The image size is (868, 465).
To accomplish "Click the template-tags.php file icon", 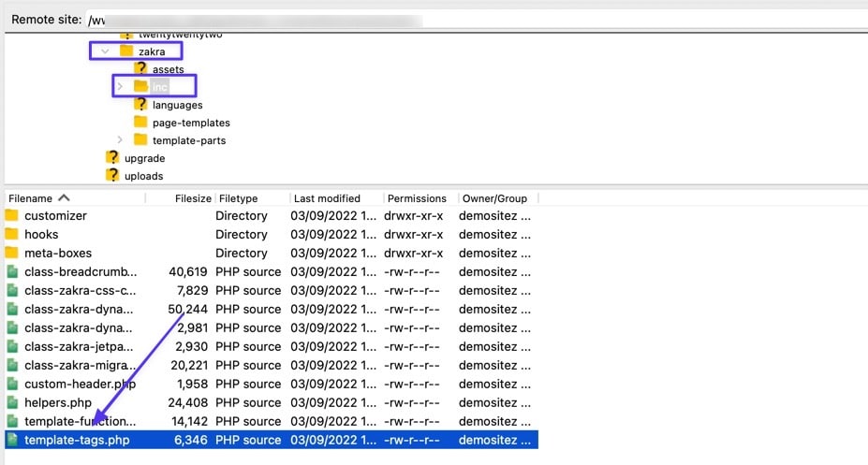I will [x=12, y=440].
